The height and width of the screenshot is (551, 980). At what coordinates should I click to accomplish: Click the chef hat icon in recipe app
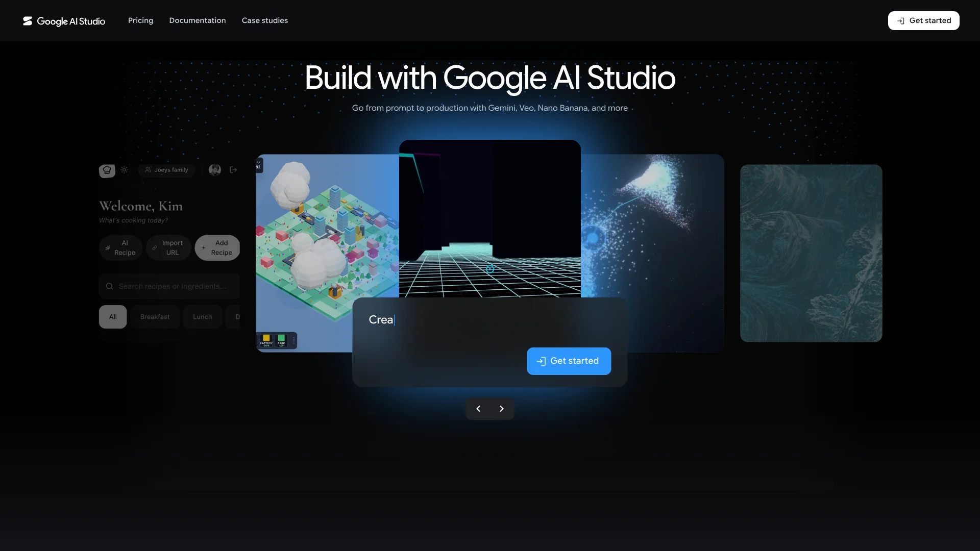point(107,170)
